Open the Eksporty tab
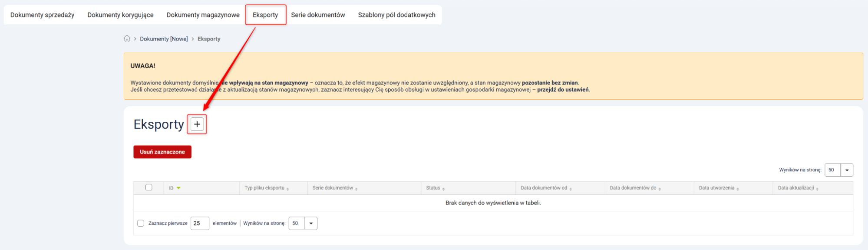The width and height of the screenshot is (868, 250). [265, 15]
